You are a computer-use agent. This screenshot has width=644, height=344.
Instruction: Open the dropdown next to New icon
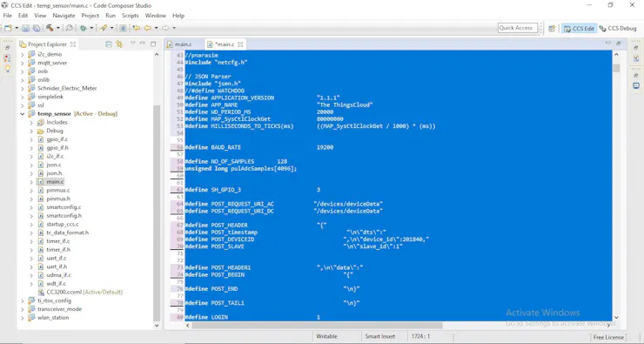17,28
